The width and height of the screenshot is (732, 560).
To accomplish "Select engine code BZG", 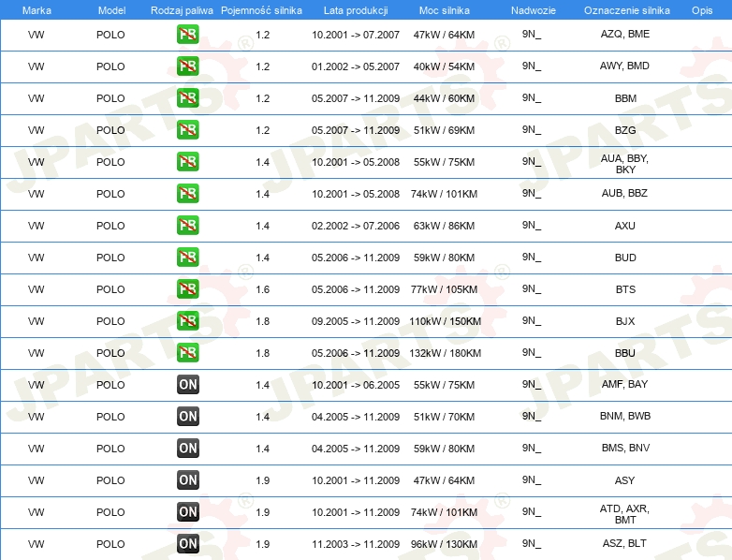I will (625, 130).
